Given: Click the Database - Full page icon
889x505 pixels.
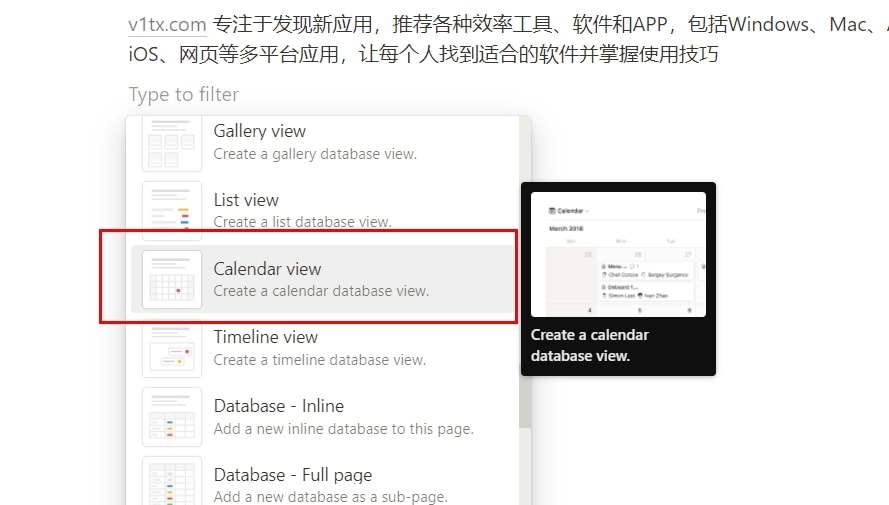Looking at the screenshot, I should coord(172,481).
